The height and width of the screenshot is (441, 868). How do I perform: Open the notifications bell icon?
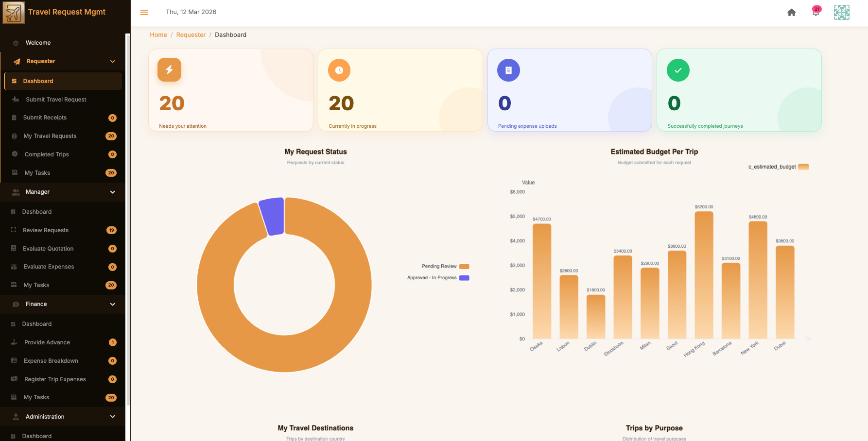tap(816, 12)
